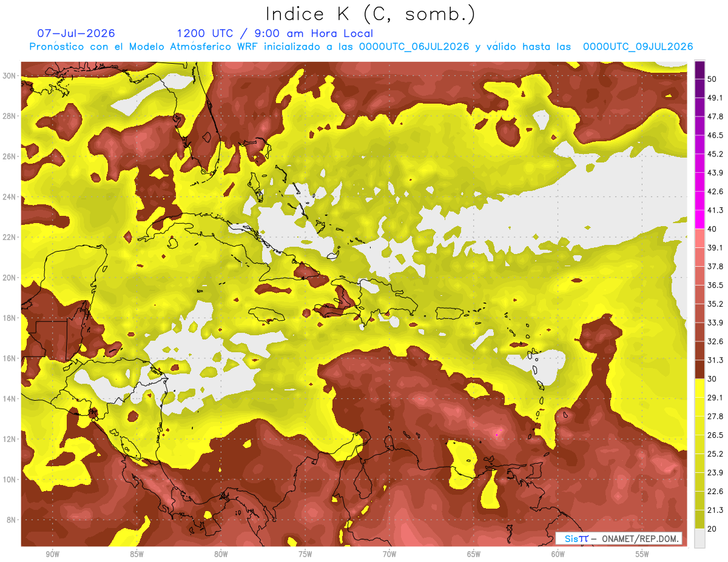Click the '18N' latitude label

tap(9, 318)
